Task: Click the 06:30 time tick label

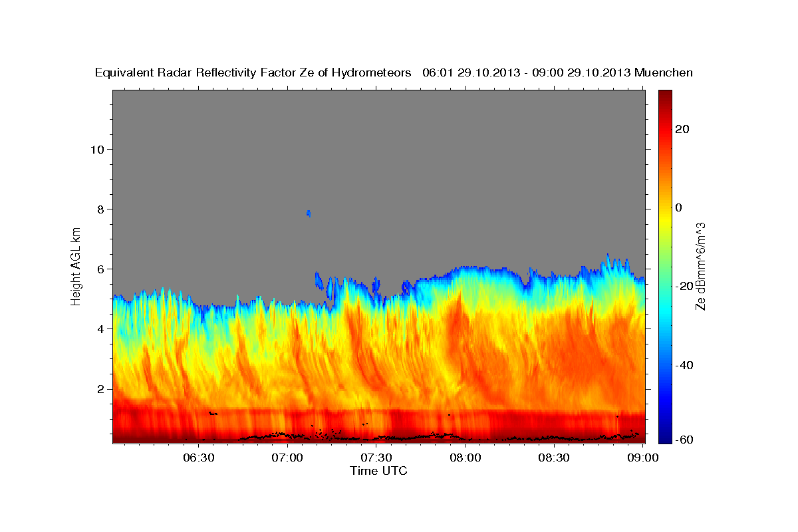Action: point(199,458)
